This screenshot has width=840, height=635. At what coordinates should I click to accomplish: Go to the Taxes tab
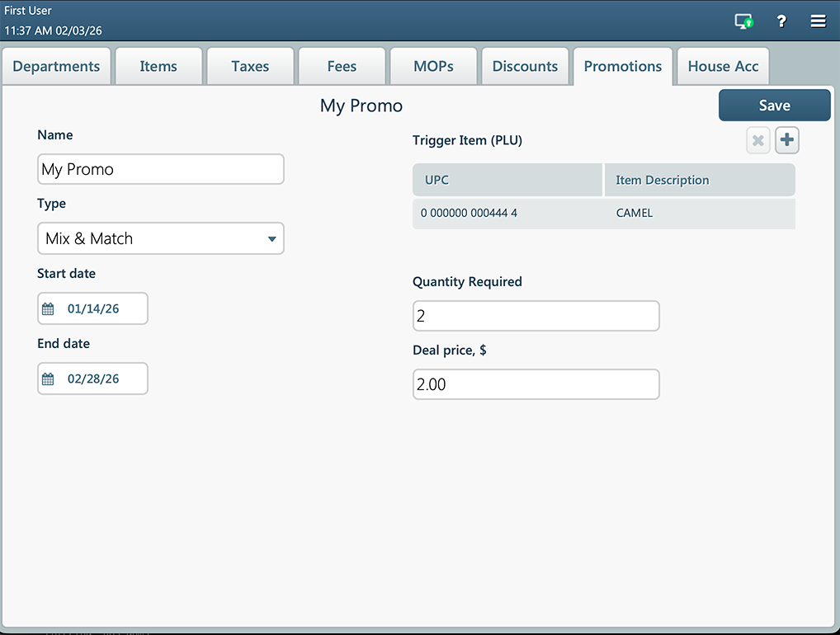tap(250, 67)
